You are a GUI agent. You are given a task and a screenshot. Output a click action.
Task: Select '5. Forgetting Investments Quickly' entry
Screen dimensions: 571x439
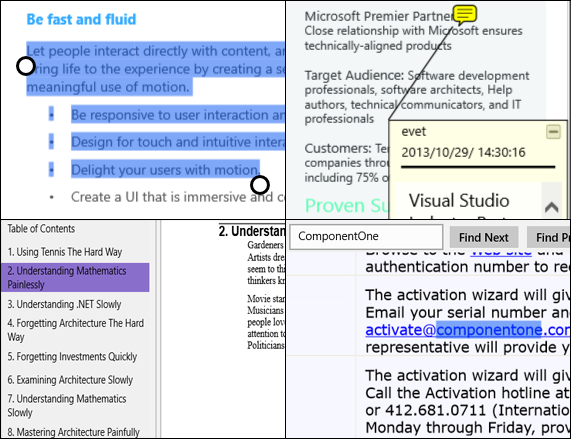pos(72,356)
